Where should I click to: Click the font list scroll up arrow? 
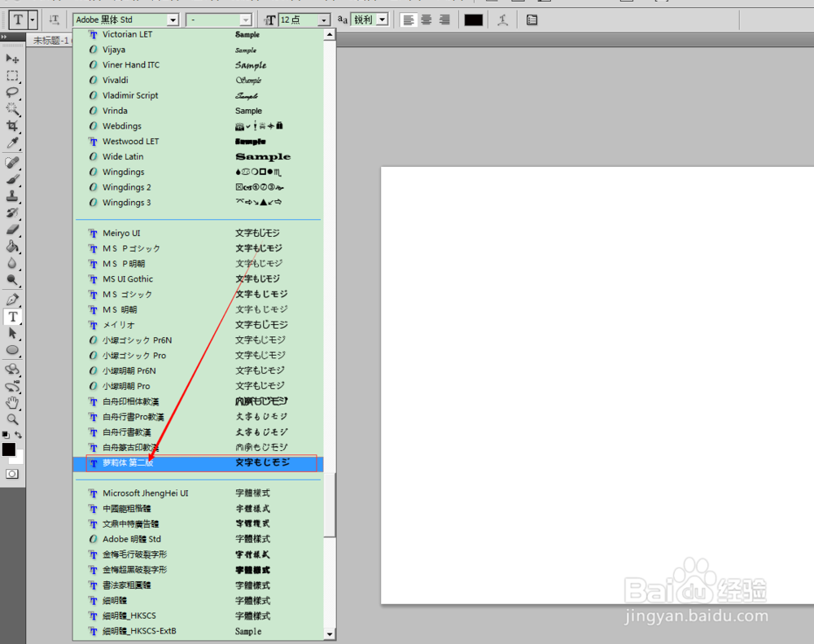tap(330, 35)
